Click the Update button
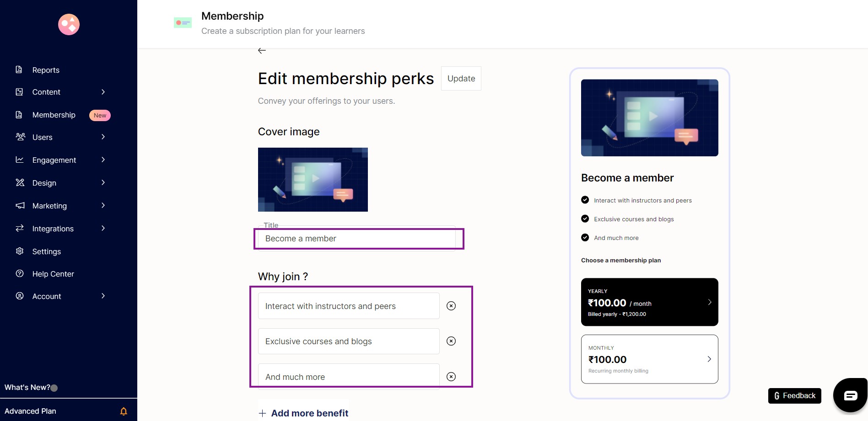The image size is (868, 421). (x=461, y=78)
